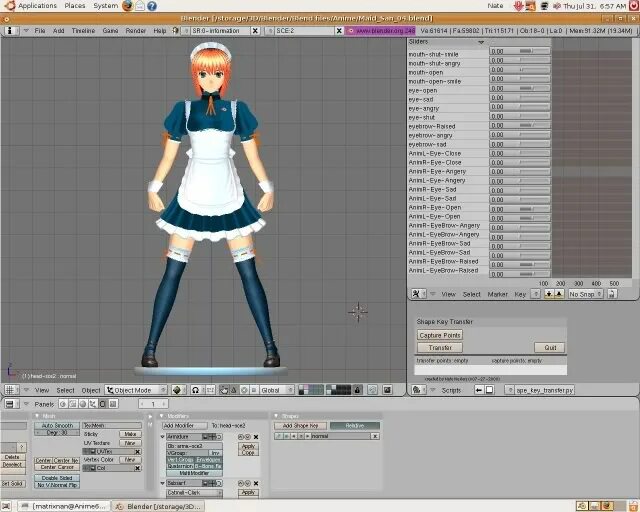Switch to the Object panels context icon

click(93, 404)
